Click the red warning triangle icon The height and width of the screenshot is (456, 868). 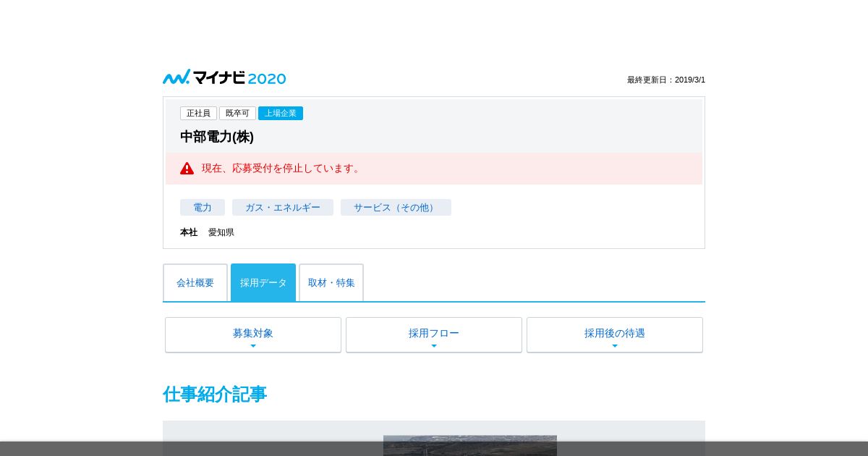tap(187, 168)
